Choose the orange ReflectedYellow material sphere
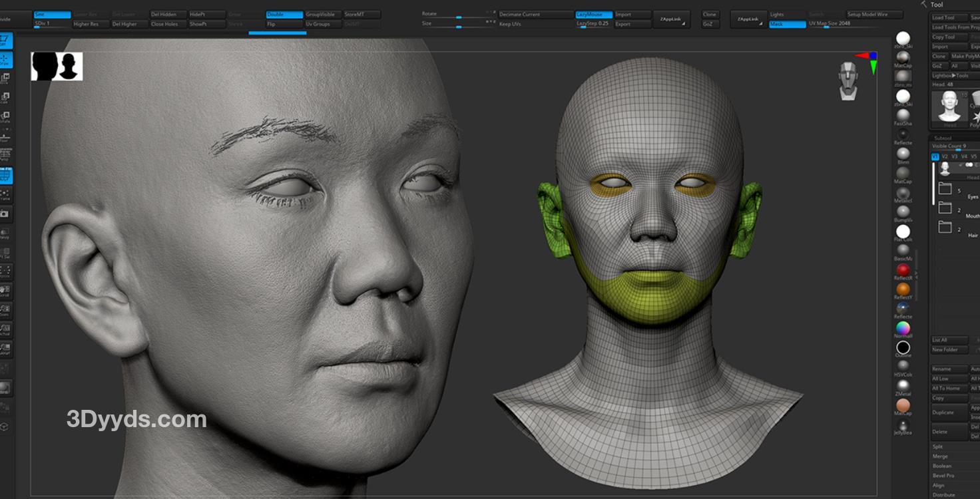 (x=903, y=289)
